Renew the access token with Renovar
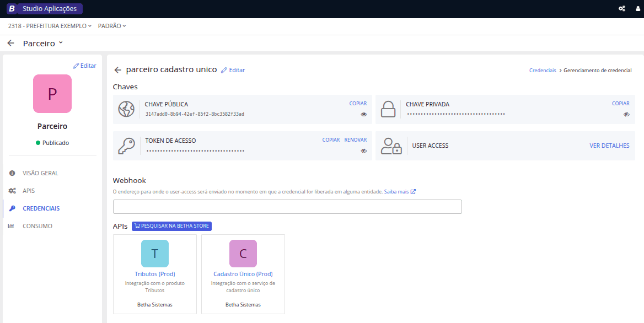The image size is (644, 323). (x=355, y=140)
